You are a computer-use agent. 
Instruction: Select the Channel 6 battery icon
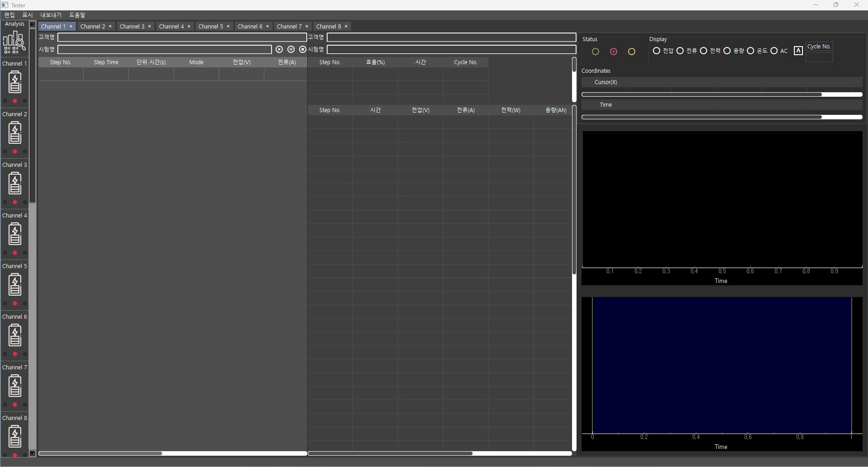point(15,335)
